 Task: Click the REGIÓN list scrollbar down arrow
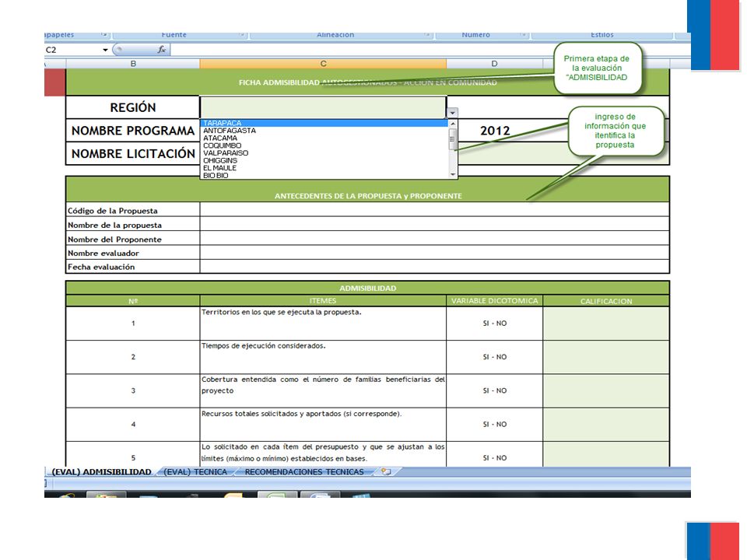point(453,175)
